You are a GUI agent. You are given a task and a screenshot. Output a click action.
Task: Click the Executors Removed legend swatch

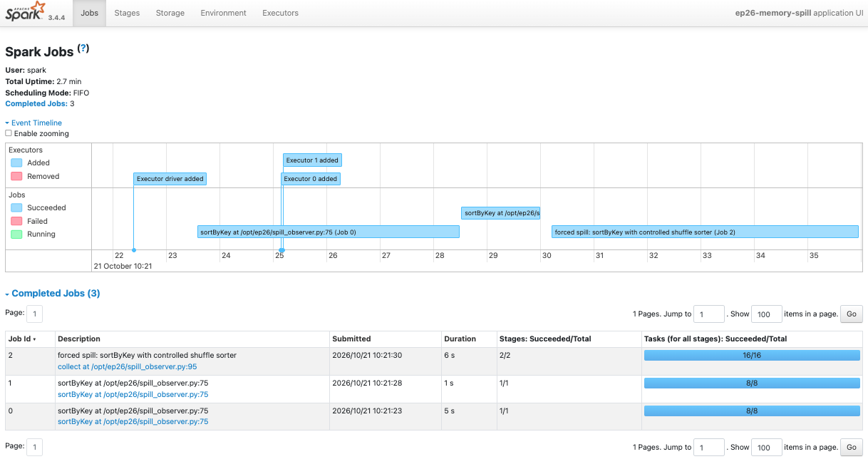16,176
